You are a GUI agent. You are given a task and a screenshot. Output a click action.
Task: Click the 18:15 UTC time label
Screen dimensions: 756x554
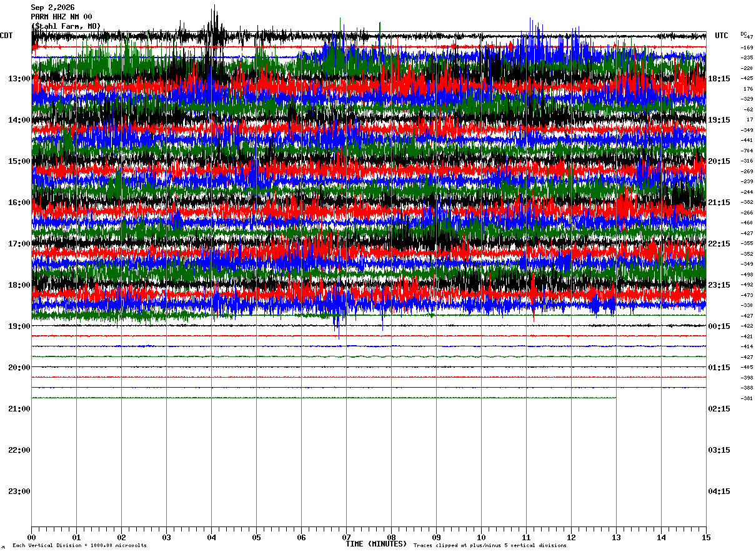[x=719, y=79]
